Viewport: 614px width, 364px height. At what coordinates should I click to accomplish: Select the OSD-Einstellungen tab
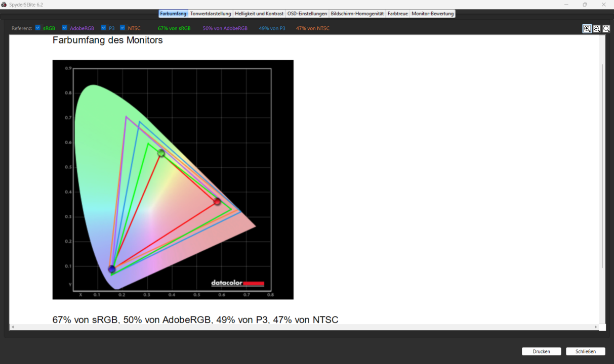point(307,14)
